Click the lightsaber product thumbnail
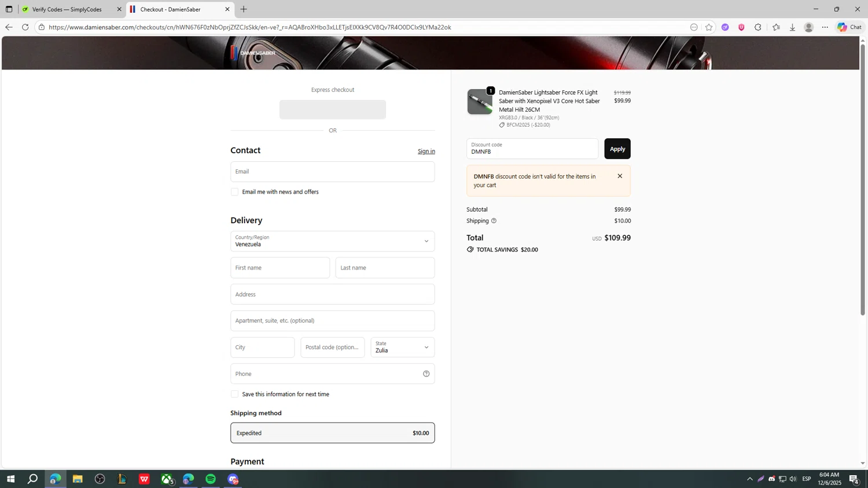The image size is (868, 488). [480, 102]
